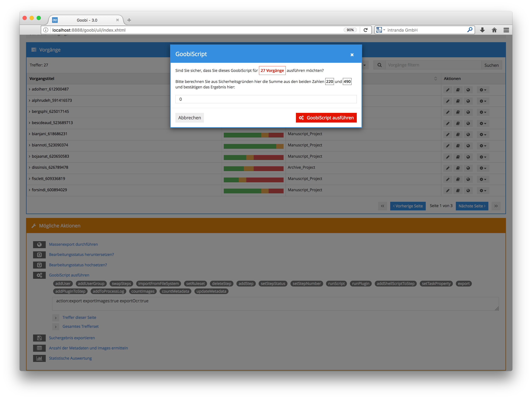Click the browser home icon
Screen dimensions: 532x399
pos(494,30)
